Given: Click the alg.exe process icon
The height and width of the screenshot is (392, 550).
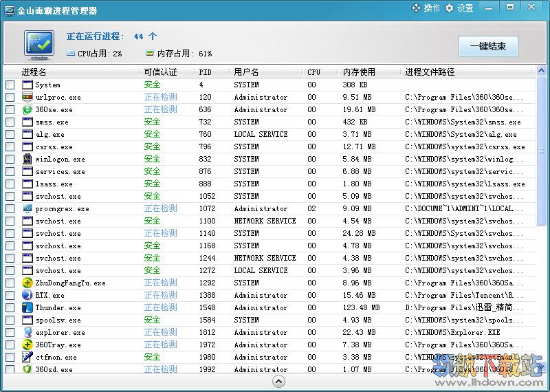Looking at the screenshot, I should tap(27, 134).
